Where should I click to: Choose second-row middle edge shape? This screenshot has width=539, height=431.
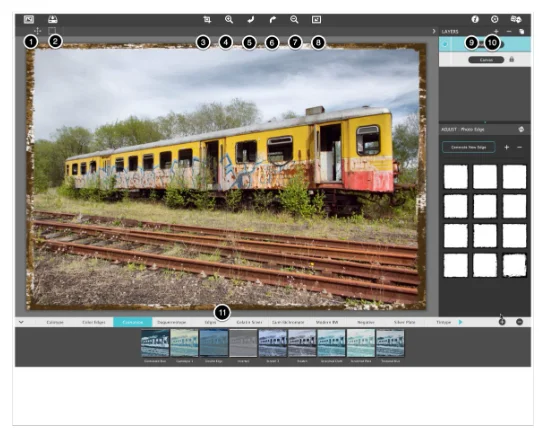click(485, 206)
